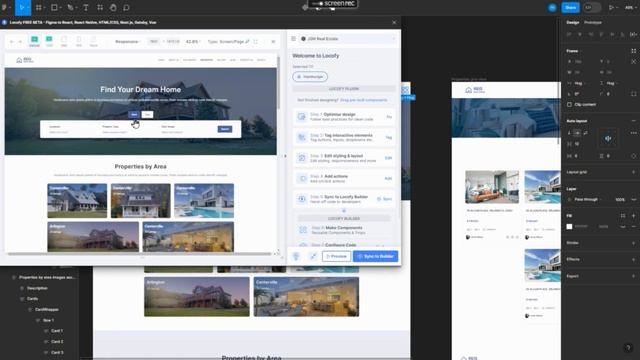Toggle the Clip content checkbox
640x360 pixels.
point(569,104)
